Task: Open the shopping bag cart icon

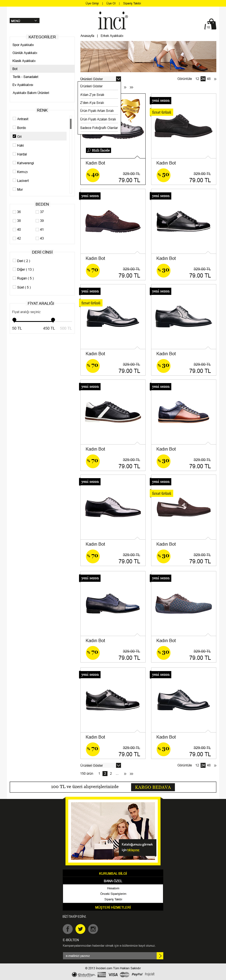Action: click(211, 24)
